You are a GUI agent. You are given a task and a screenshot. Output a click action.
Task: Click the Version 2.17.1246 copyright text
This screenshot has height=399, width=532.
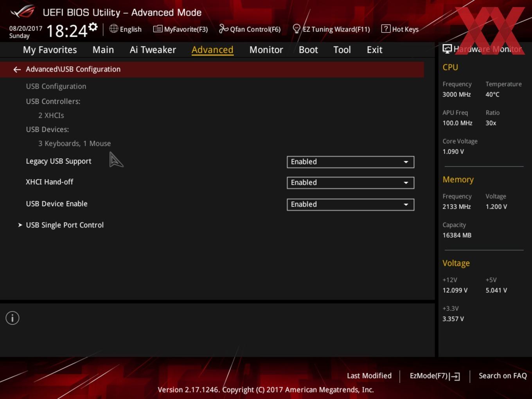point(266,390)
